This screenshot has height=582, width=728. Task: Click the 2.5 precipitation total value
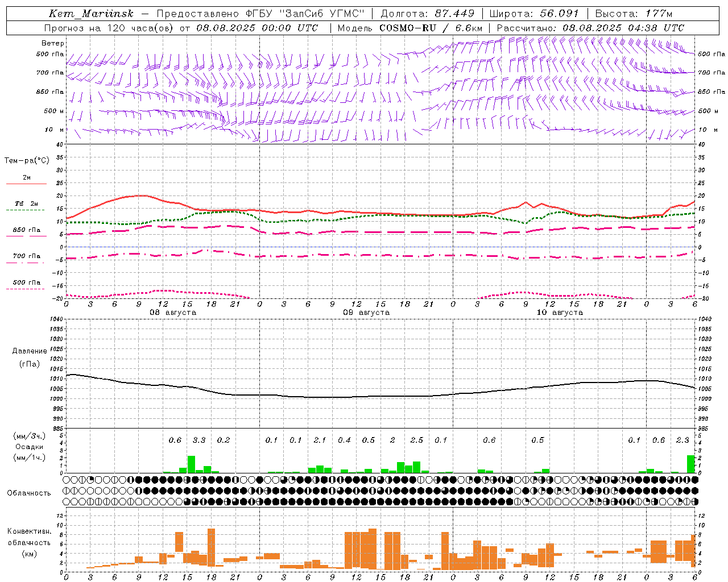pos(417,440)
